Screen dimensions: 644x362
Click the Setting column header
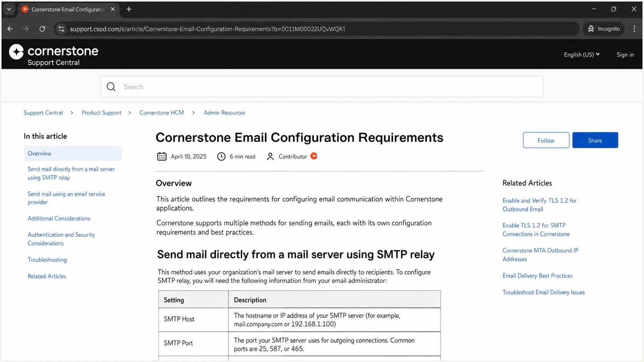193,300
